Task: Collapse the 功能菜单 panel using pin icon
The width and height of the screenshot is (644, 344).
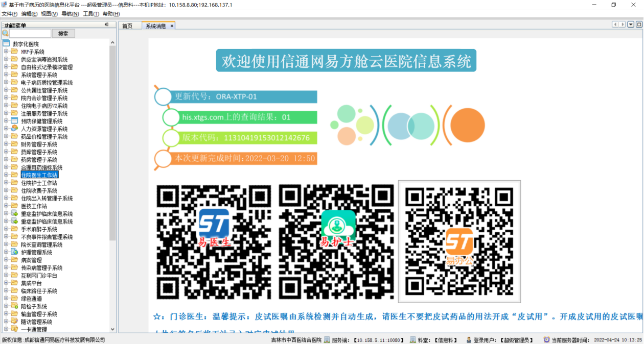Action: (106, 24)
